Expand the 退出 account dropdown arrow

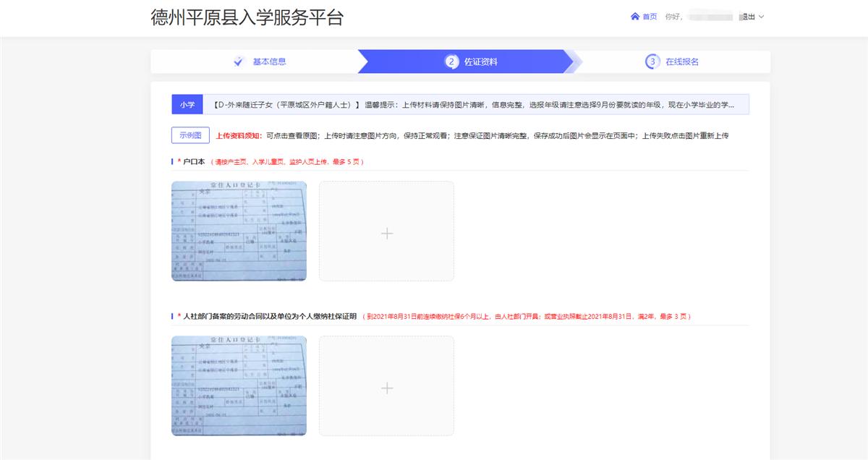(x=761, y=17)
